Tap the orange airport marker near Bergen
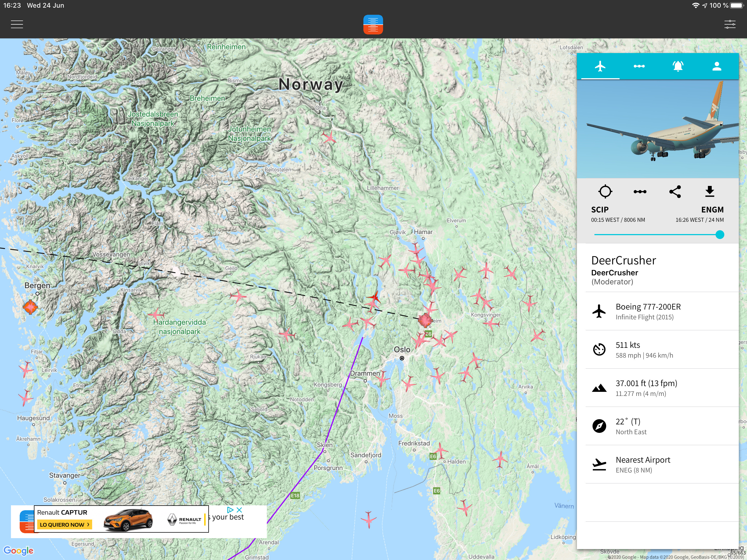The width and height of the screenshot is (747, 560). (x=30, y=307)
